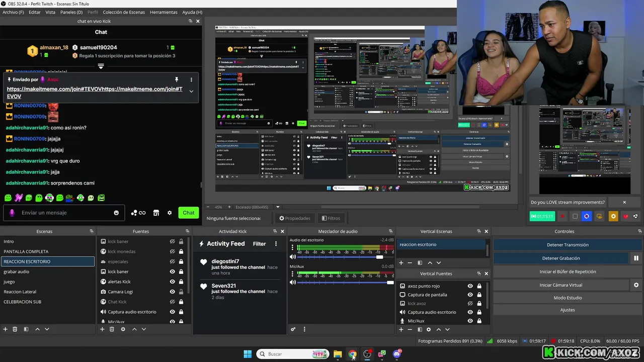The height and width of the screenshot is (362, 644).
Task: Open virtual camera settings gear
Action: [x=636, y=285]
